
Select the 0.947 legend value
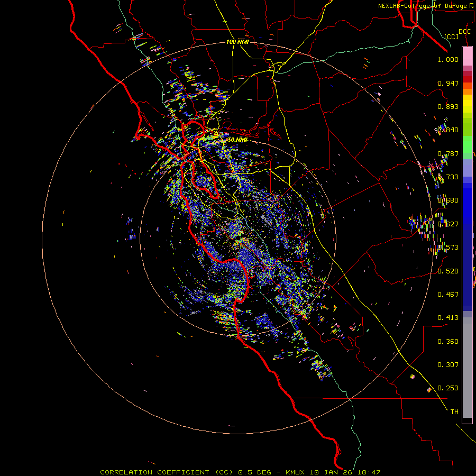(x=448, y=83)
